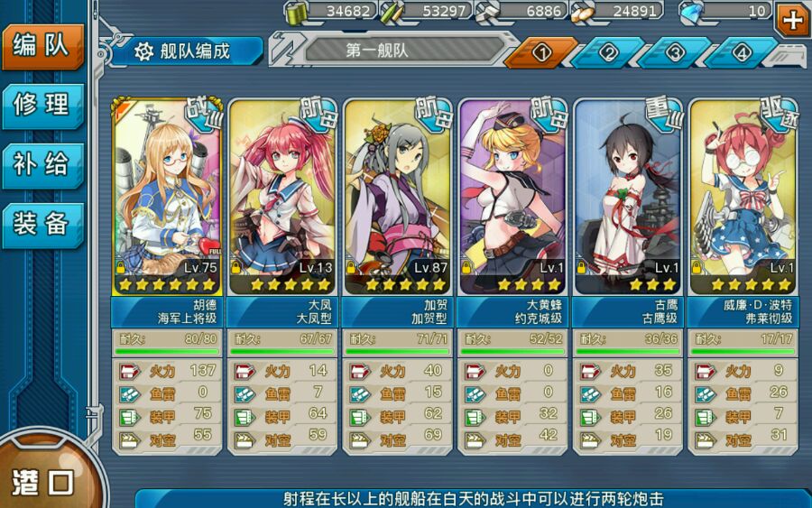Click the gold bauxite resource icon
The image size is (812, 508).
[583, 14]
